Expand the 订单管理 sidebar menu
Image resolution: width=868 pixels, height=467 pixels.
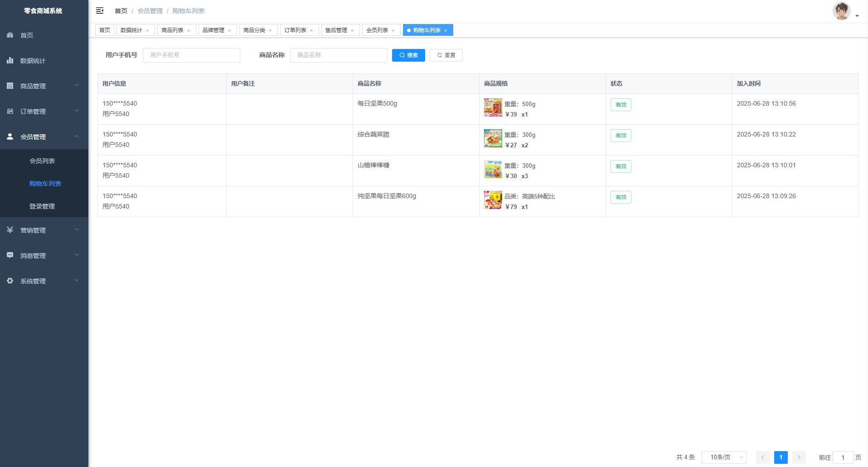tap(44, 112)
